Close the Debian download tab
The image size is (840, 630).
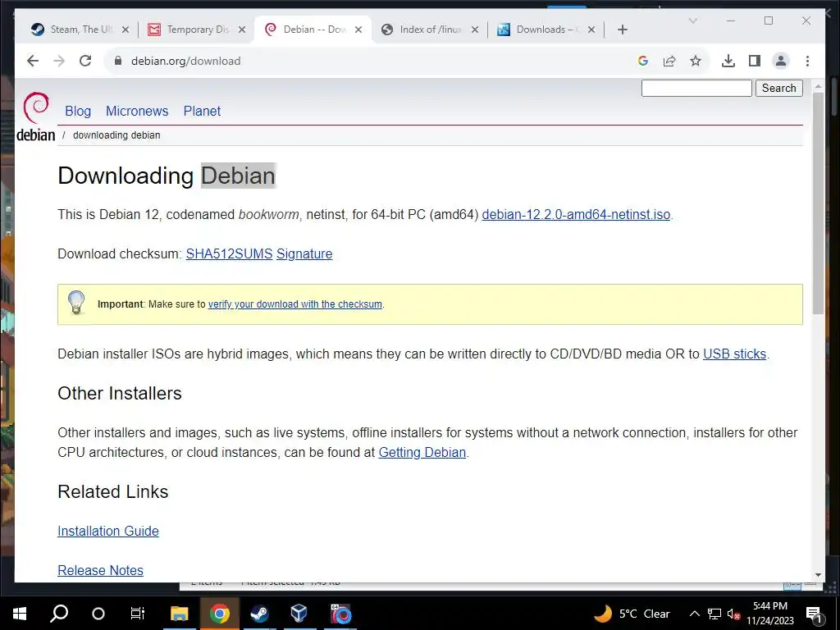click(358, 30)
